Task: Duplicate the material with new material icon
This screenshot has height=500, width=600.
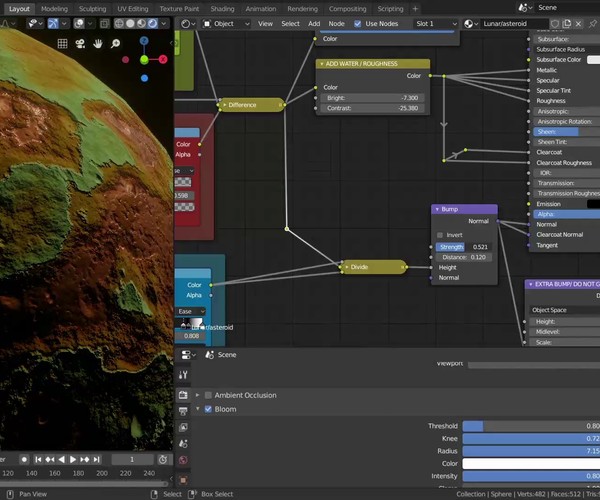Action: coord(567,24)
